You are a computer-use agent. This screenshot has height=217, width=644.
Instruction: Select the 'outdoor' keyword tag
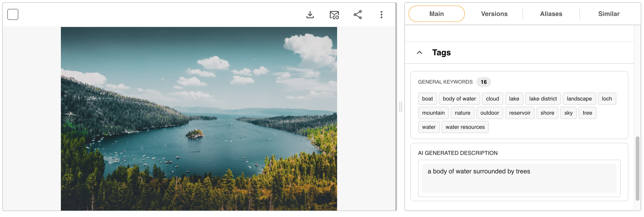click(x=490, y=113)
